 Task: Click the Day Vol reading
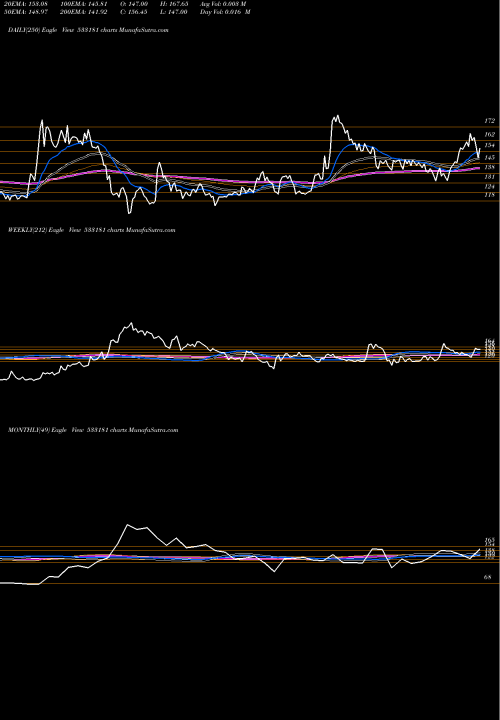(x=225, y=12)
